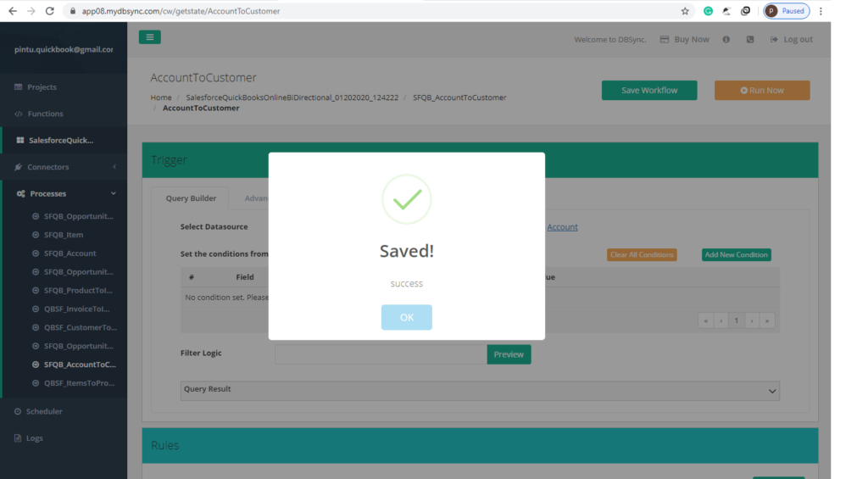The width and height of the screenshot is (868, 479).
Task: Click the Processes gears icon
Action: point(20,193)
